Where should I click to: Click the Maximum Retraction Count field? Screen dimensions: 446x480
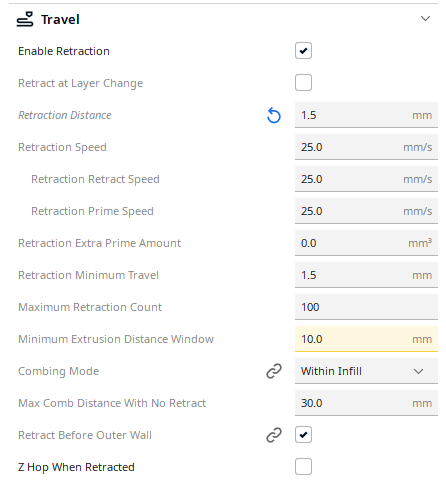click(366, 307)
